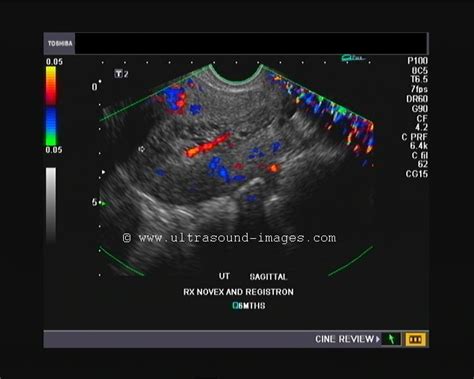Open the CINE REVIEW label
Image resolution: width=474 pixels, height=379 pixels.
[x=344, y=339]
